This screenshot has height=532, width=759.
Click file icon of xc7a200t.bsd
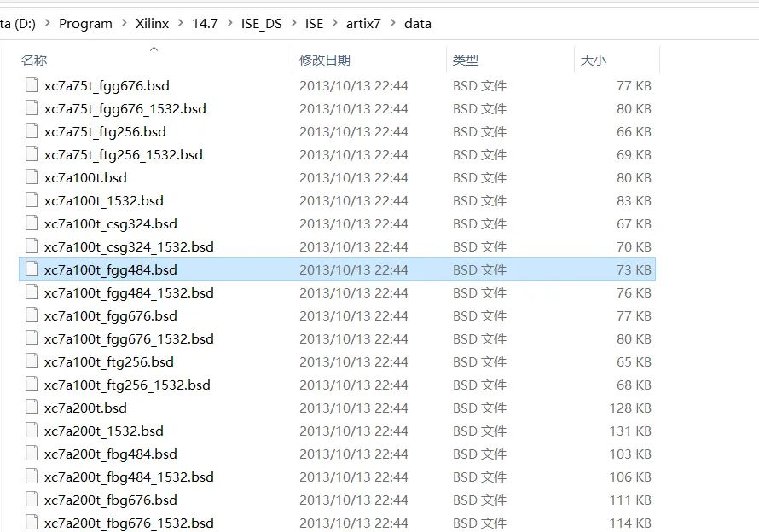(x=32, y=408)
